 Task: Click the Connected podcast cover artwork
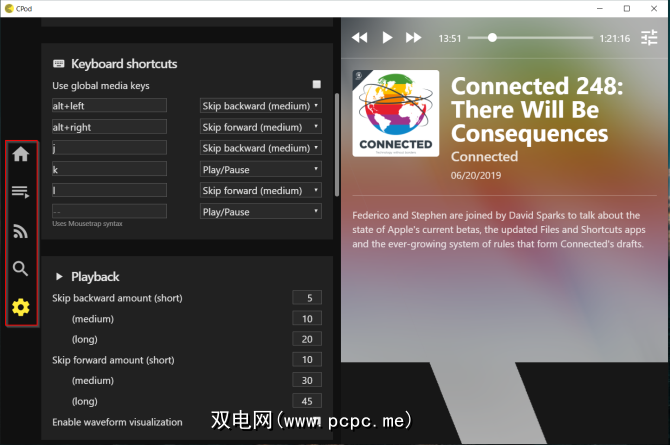pos(396,113)
